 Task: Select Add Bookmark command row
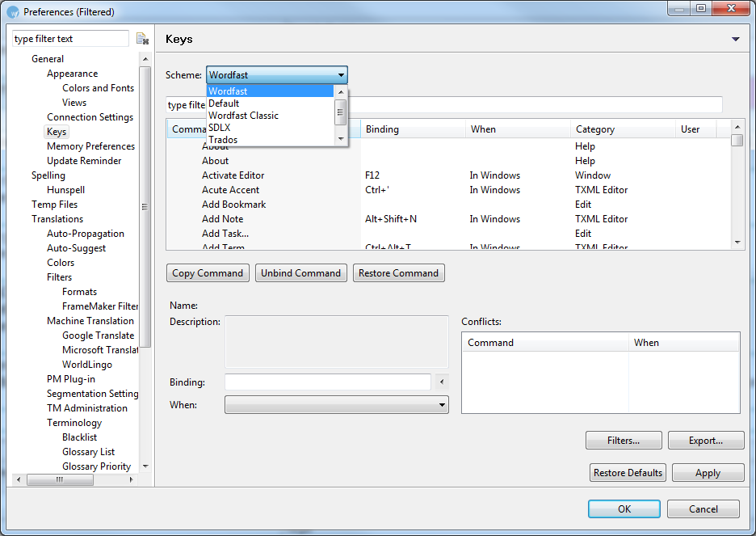(x=448, y=205)
